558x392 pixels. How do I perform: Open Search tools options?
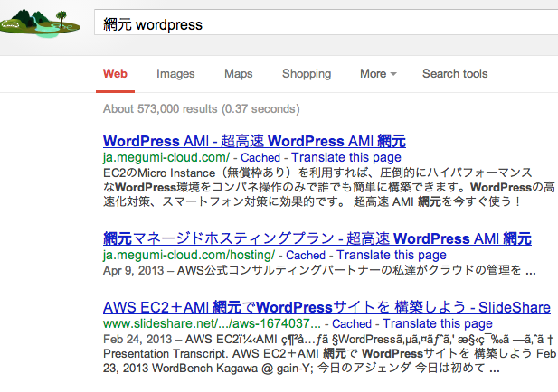pos(455,73)
